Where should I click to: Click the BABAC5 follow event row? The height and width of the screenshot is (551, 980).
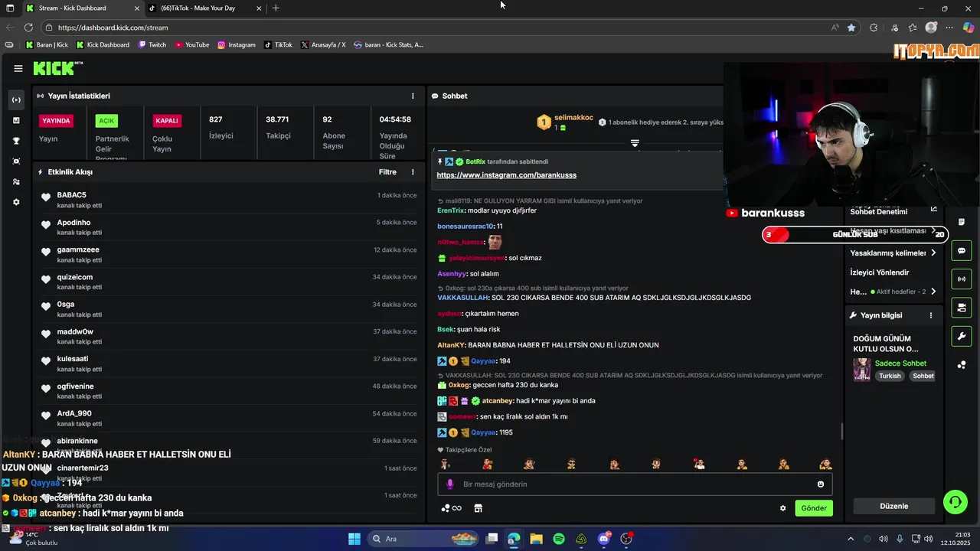[x=230, y=200]
